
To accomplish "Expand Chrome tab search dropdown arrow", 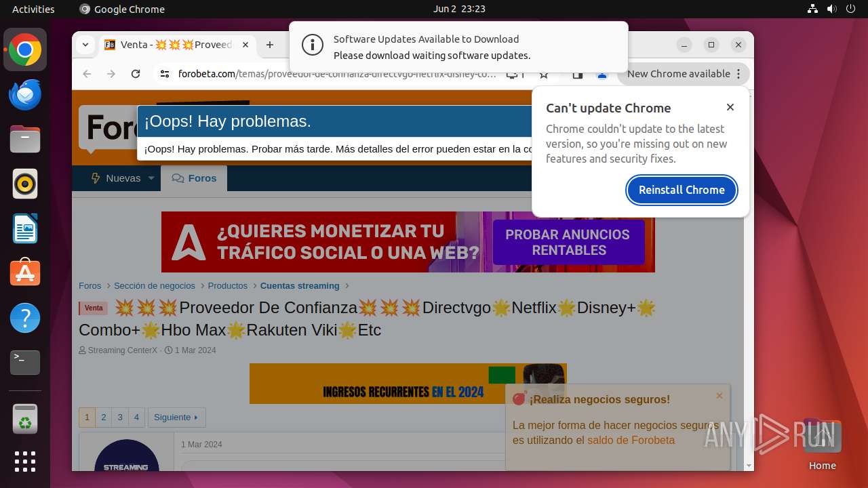I will (x=85, y=45).
